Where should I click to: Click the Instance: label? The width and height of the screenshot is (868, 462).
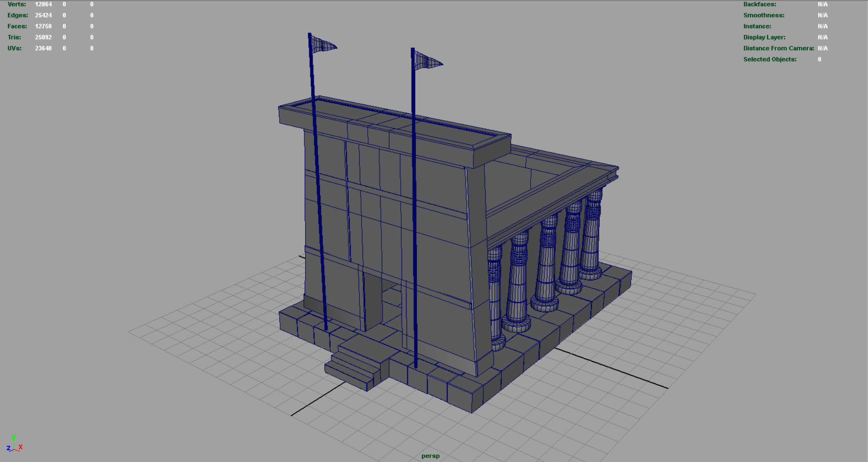click(x=757, y=26)
